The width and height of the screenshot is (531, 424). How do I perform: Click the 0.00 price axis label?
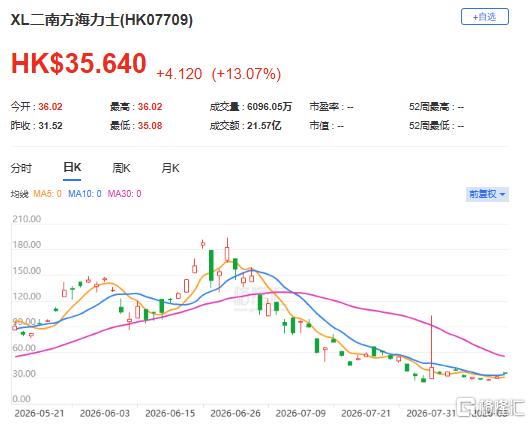click(x=21, y=399)
